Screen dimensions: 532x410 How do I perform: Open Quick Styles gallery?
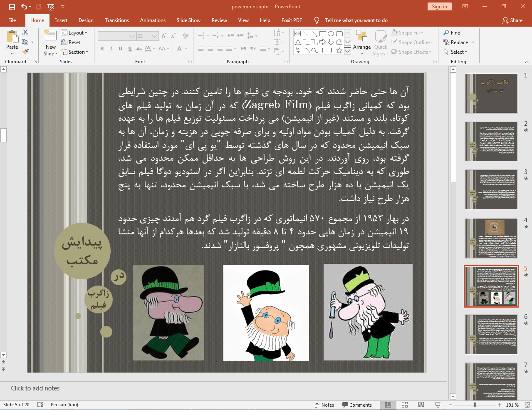click(381, 42)
